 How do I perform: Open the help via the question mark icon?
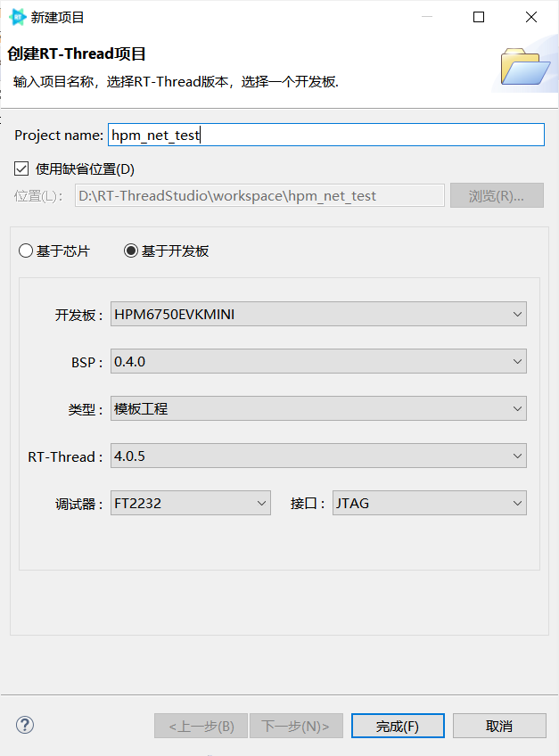(x=24, y=725)
